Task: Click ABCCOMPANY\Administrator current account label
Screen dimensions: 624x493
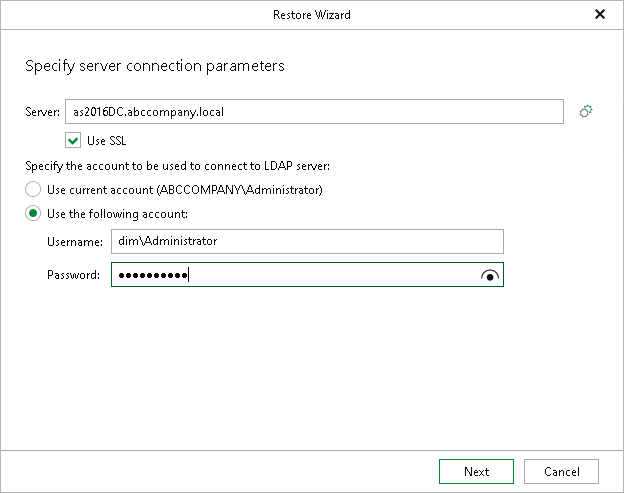Action: 185,190
